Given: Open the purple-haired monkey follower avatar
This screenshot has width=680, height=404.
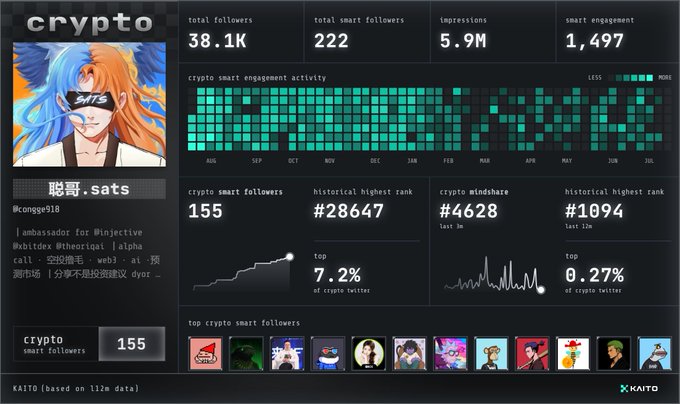Looking at the screenshot, I should (x=409, y=354).
